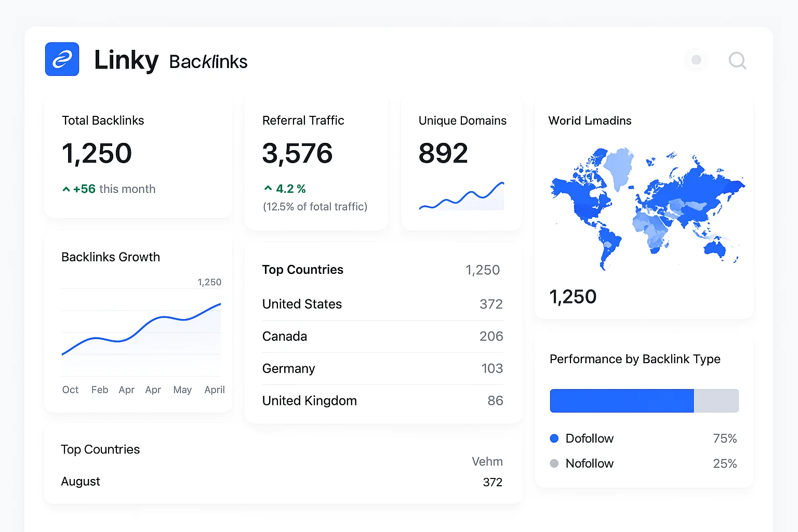Click the Unique Domains sparkline chart

point(461,197)
